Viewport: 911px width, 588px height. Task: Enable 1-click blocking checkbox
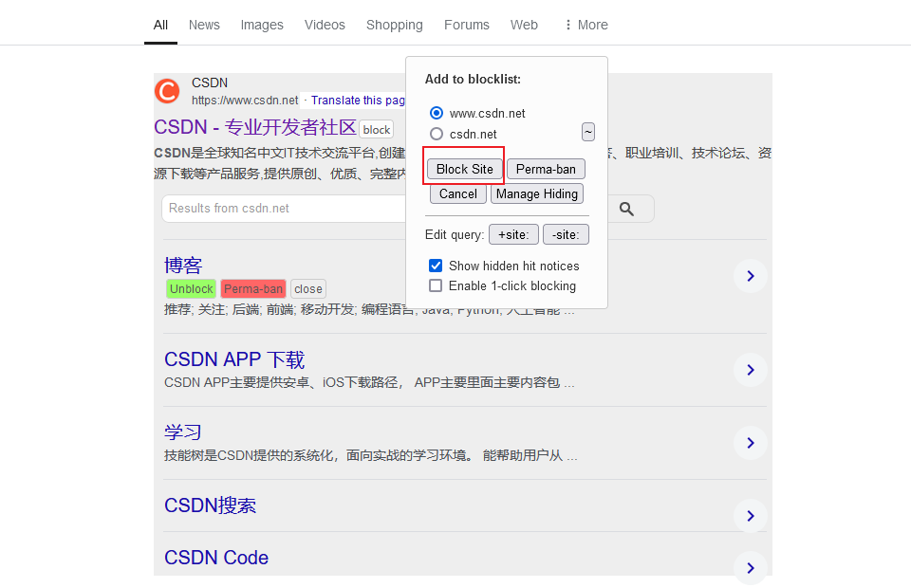tap(436, 285)
